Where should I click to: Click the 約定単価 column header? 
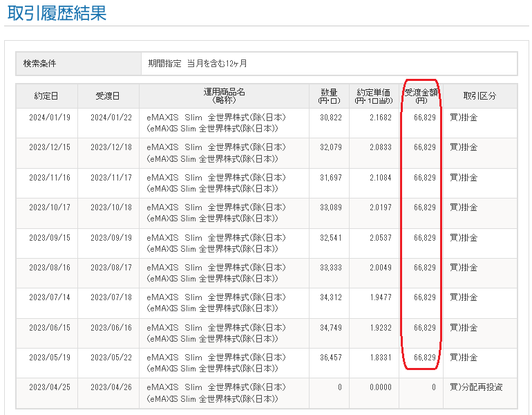tap(373, 95)
